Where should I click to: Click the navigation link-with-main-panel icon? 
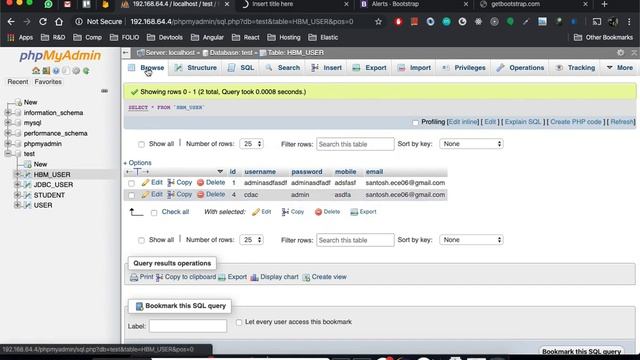point(104,91)
